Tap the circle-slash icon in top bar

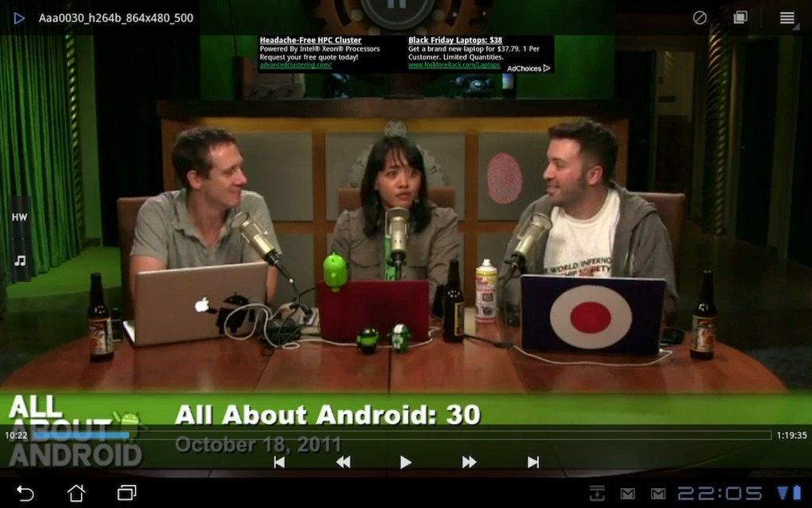tap(699, 17)
